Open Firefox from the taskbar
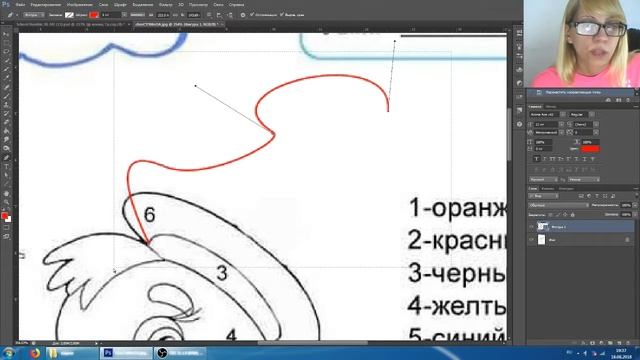640x360 pixels. pos(35,353)
